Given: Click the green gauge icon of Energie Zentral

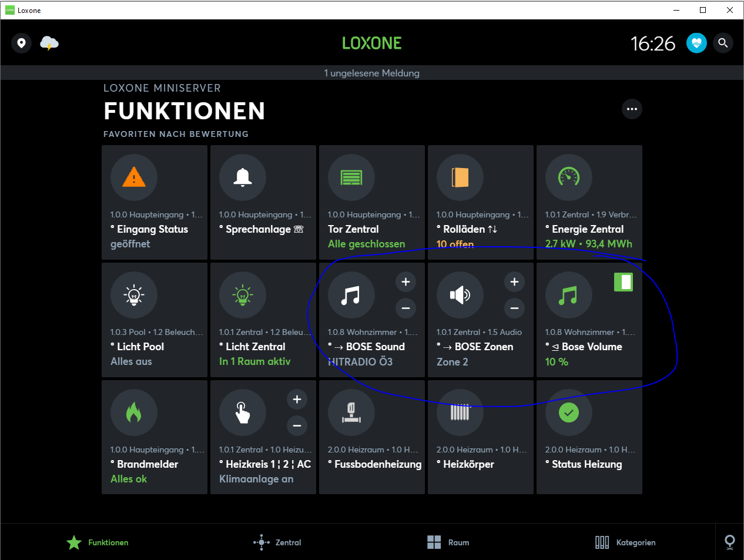Looking at the screenshot, I should click(569, 177).
